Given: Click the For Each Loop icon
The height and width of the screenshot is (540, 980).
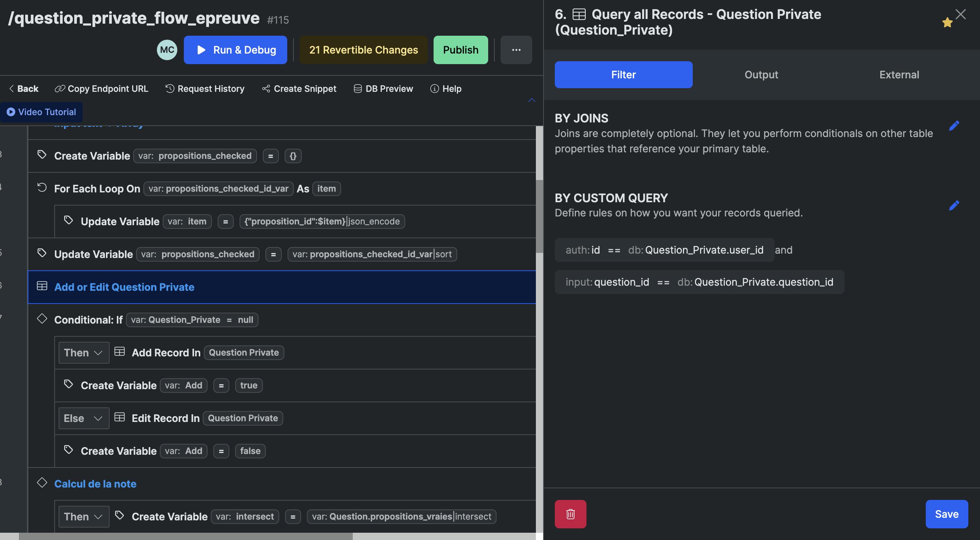Looking at the screenshot, I should 42,187.
